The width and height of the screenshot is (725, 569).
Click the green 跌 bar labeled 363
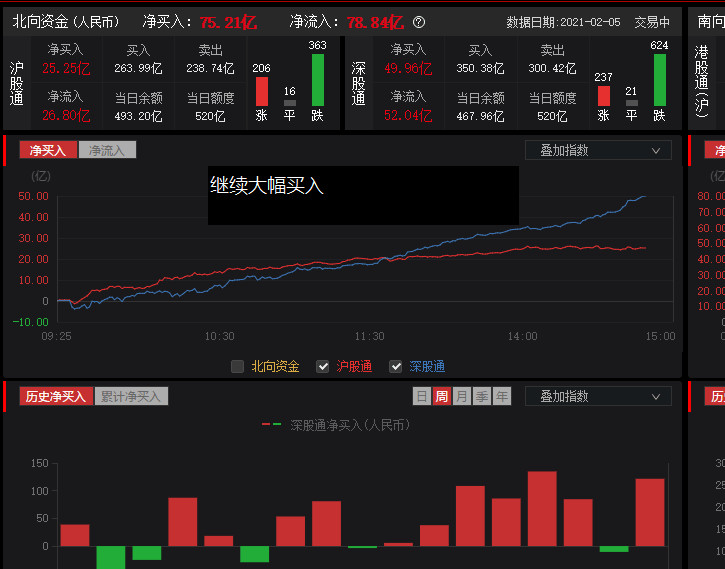click(x=318, y=80)
